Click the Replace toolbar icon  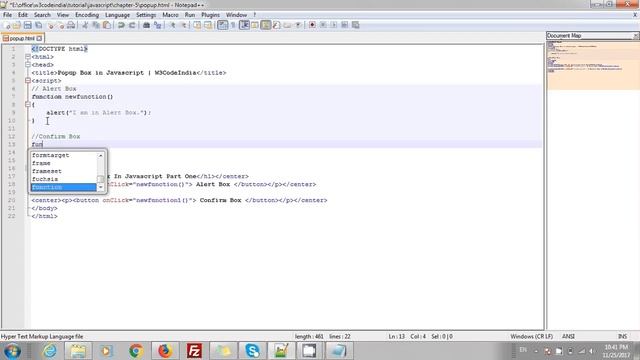pos(157,25)
